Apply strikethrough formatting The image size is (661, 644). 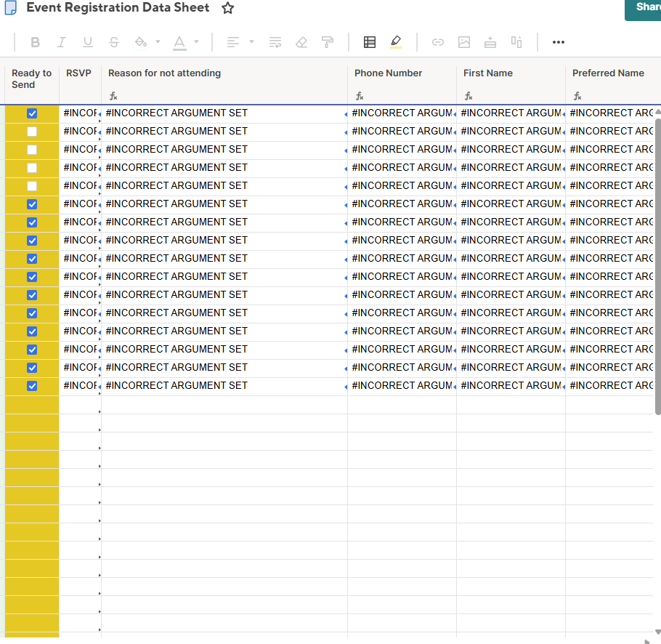(x=114, y=42)
